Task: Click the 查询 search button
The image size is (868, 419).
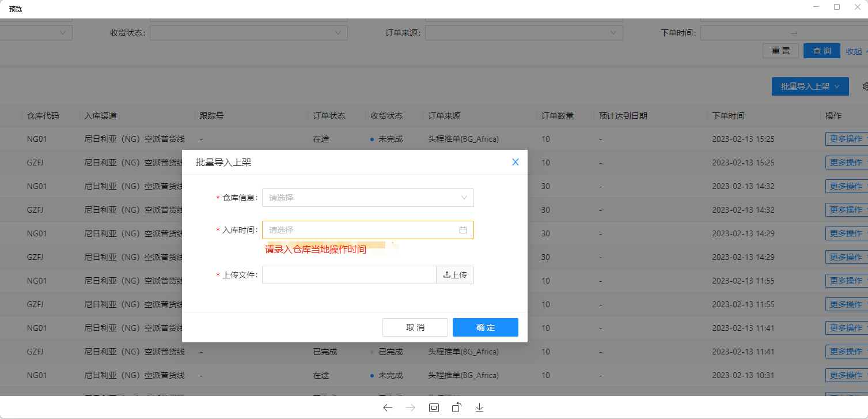Action: pyautogui.click(x=822, y=51)
